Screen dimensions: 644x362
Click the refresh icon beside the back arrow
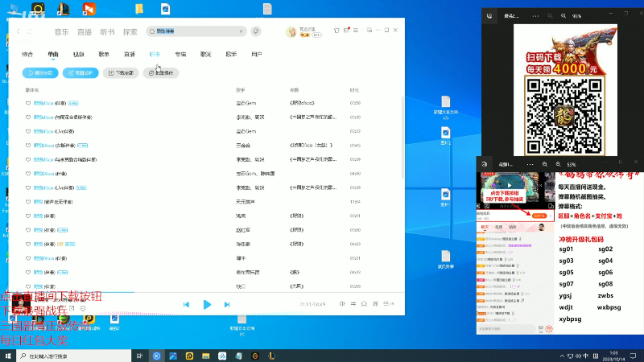click(x=30, y=31)
